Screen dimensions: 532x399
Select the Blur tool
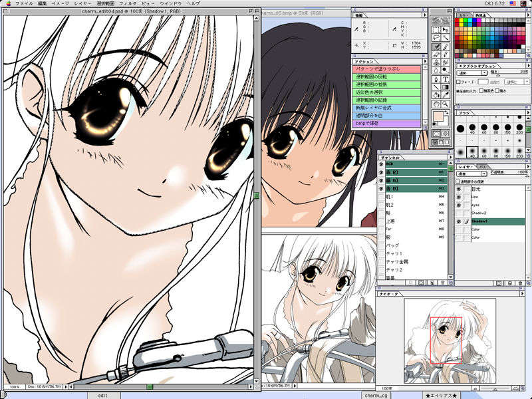437,70
